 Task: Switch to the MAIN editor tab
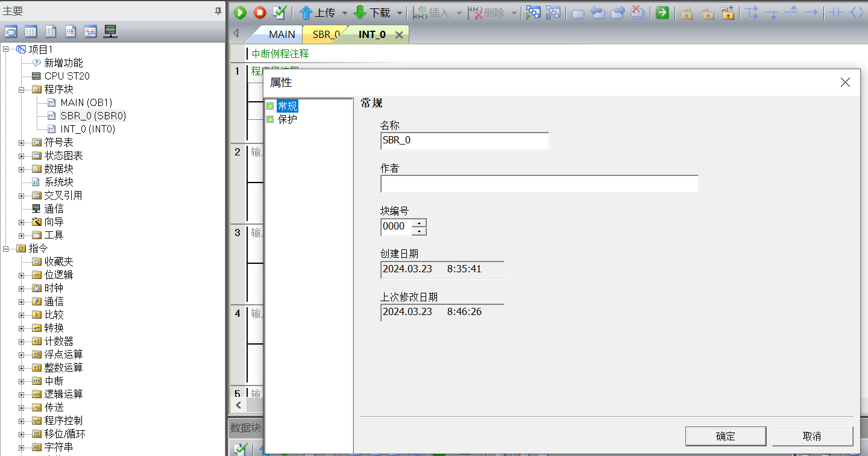(x=281, y=34)
